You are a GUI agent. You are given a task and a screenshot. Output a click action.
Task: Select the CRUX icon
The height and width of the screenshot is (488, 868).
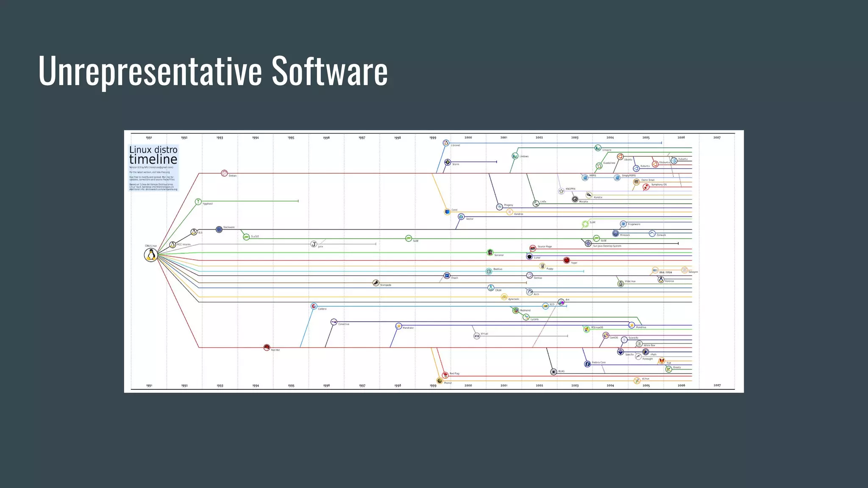(x=491, y=288)
